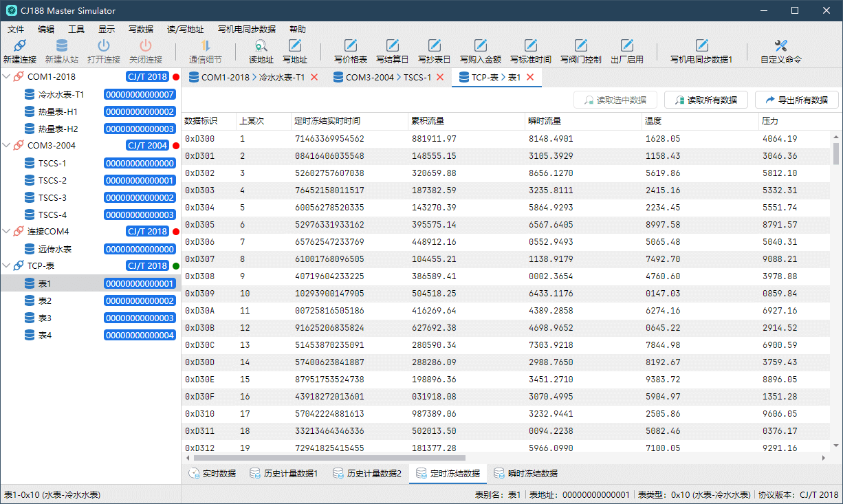Click the horizontal scrollbar under the table
Screen dimensions: 843x504
pos(330,458)
